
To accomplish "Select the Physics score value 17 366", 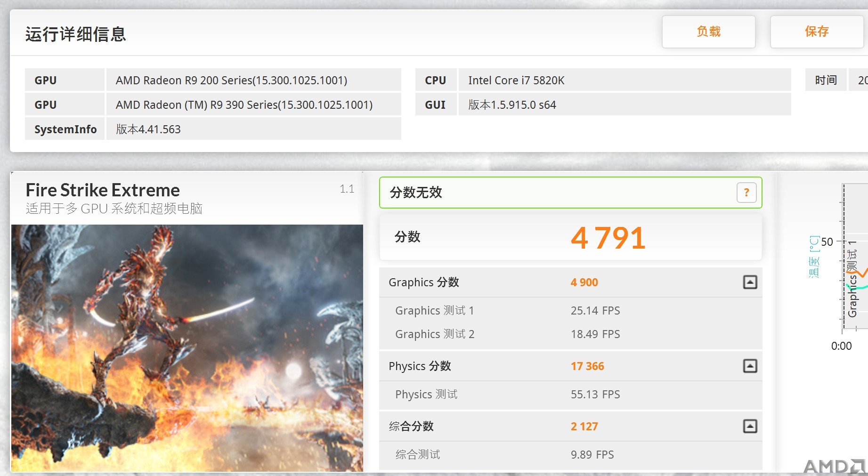I will click(x=587, y=366).
